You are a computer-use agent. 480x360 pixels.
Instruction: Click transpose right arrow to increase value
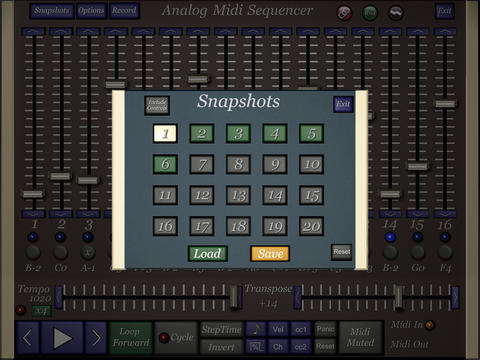point(455,297)
